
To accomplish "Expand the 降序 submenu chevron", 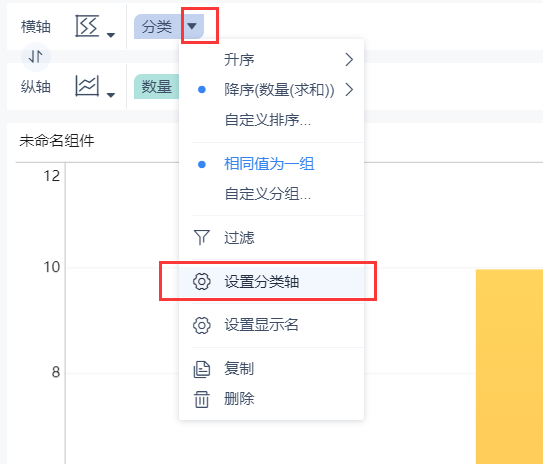I will [x=349, y=90].
